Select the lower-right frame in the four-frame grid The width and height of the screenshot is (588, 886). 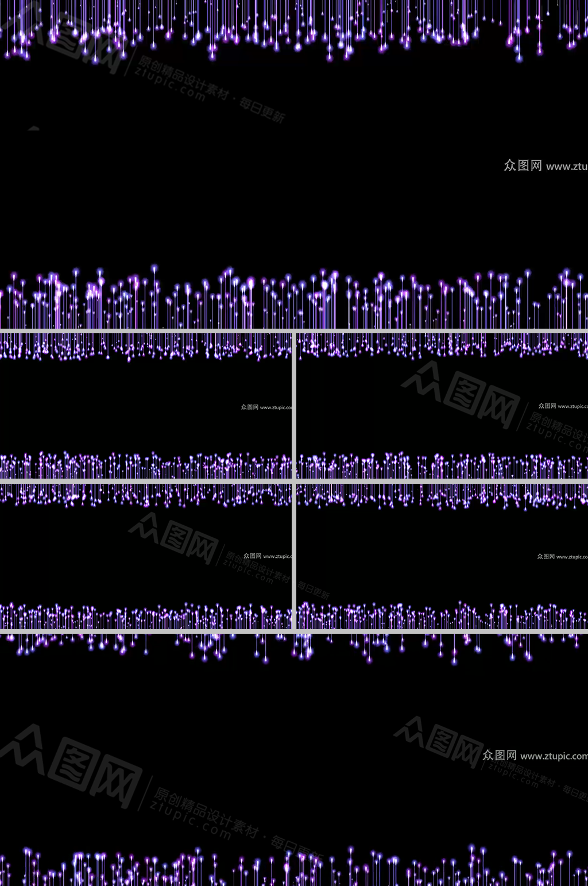442,556
